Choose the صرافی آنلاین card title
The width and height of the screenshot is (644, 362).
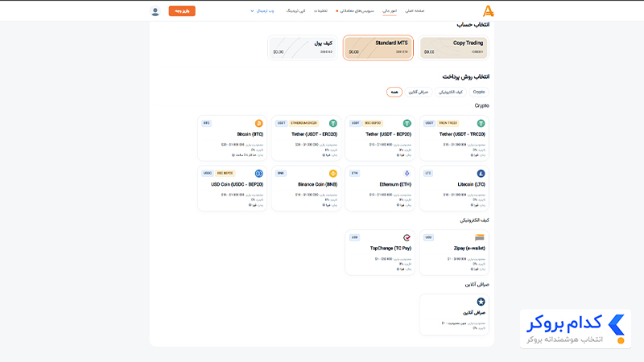coord(474,312)
